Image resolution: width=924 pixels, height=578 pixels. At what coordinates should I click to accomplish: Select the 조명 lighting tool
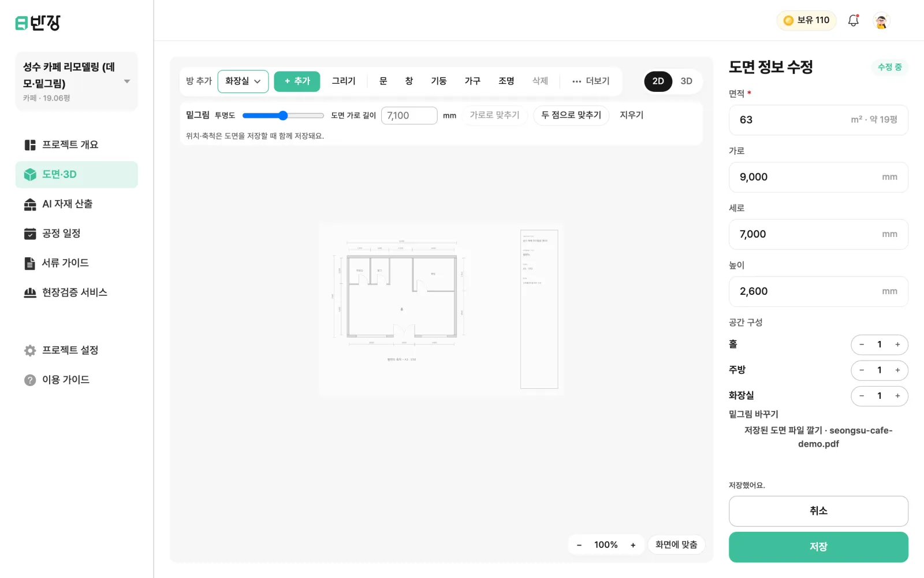pos(506,81)
